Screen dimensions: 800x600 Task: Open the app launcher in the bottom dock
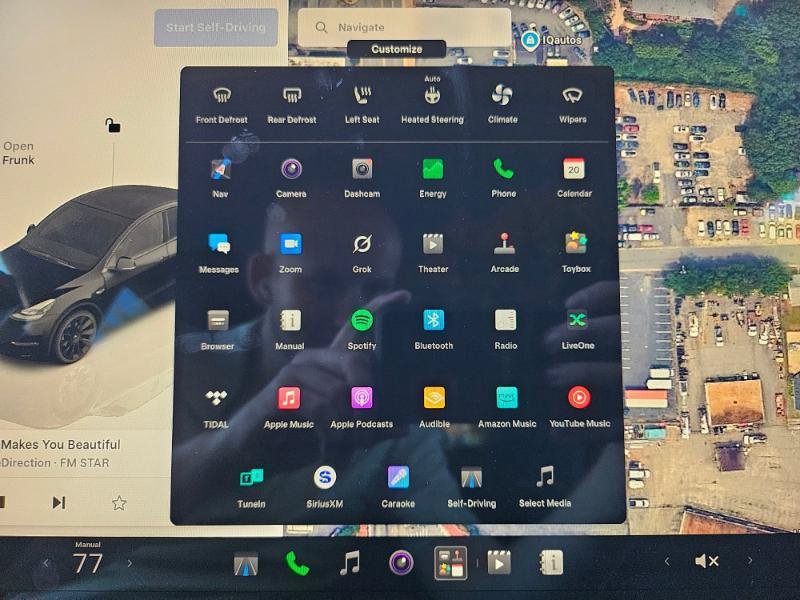point(451,563)
